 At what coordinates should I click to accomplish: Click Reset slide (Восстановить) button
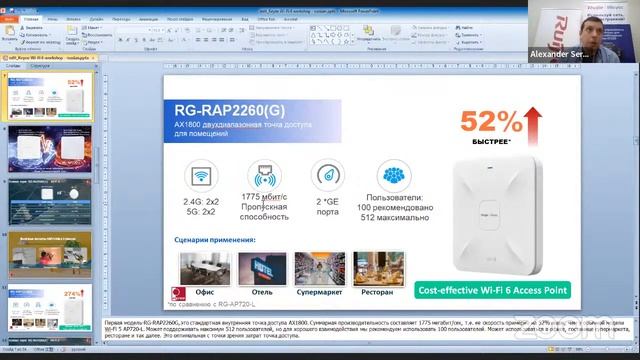[96, 35]
